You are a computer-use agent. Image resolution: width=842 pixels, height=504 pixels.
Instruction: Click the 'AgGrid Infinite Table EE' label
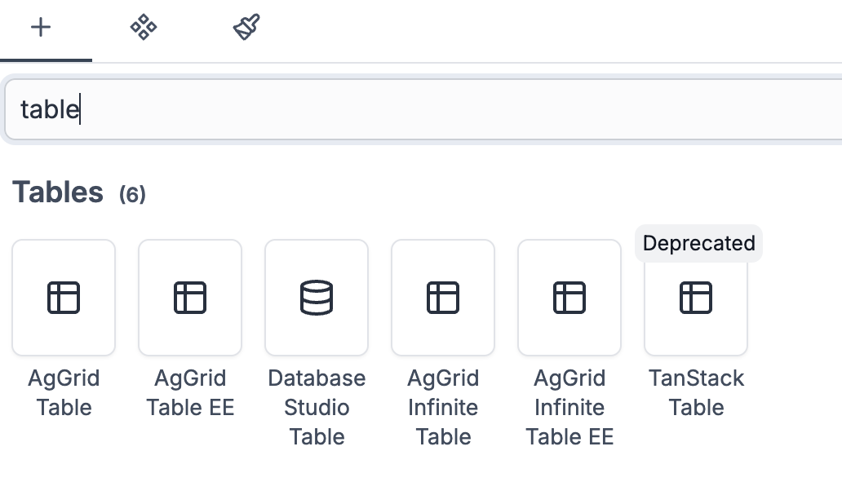coord(569,408)
